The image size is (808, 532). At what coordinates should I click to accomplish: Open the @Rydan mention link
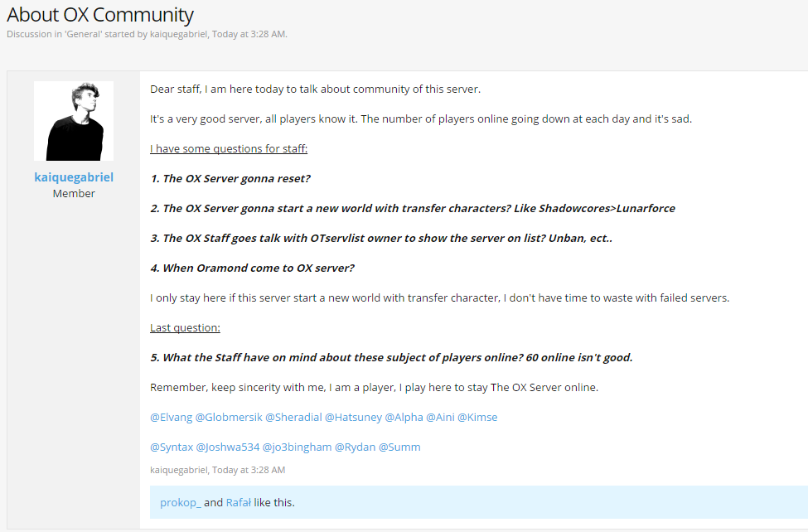(x=356, y=447)
